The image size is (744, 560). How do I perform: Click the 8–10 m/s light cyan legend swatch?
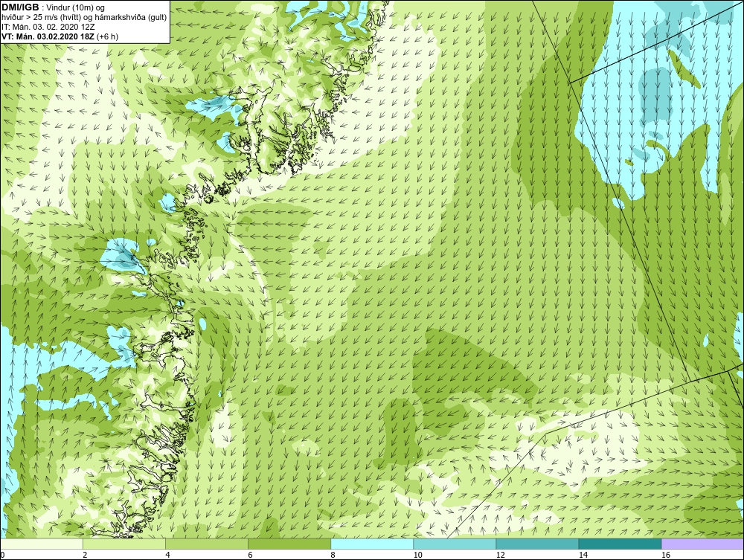[x=372, y=544]
